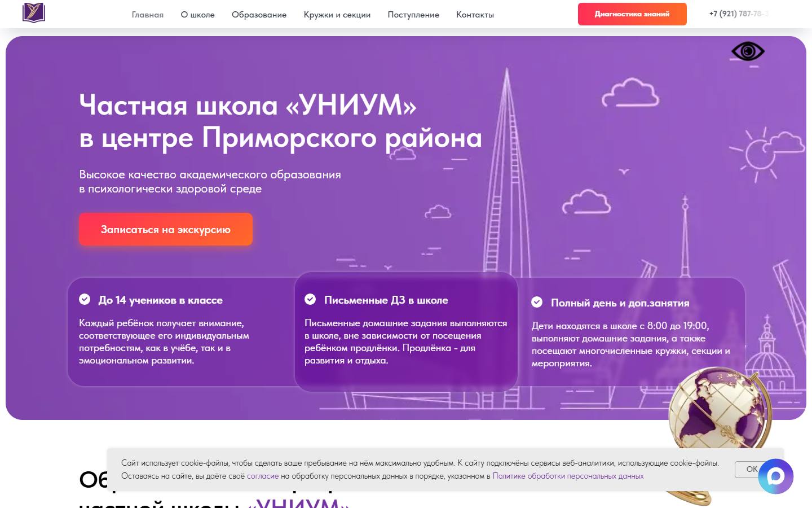The image size is (812, 508).
Task: Click the Частная школа «УНИУМ» main heading
Action: (281, 121)
